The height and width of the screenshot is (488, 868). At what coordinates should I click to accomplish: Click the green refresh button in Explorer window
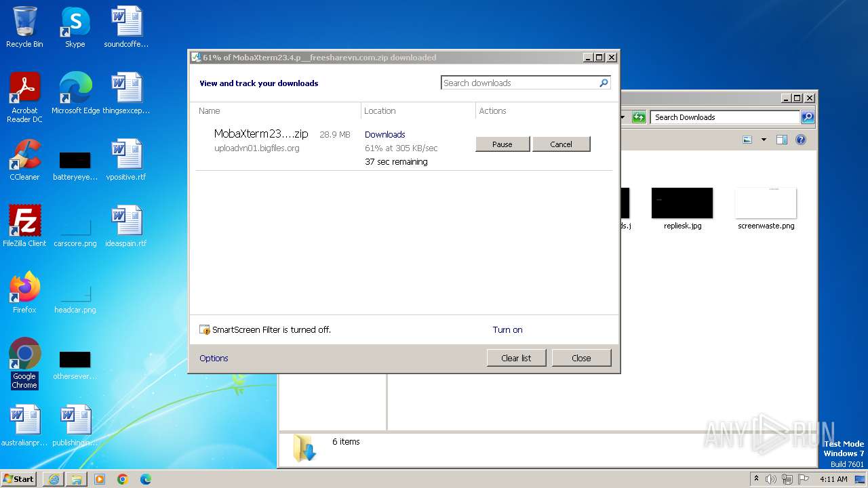(639, 117)
